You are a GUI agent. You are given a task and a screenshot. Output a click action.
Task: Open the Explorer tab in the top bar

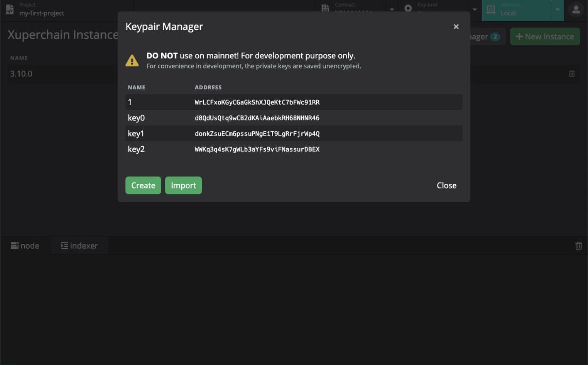pos(433,9)
